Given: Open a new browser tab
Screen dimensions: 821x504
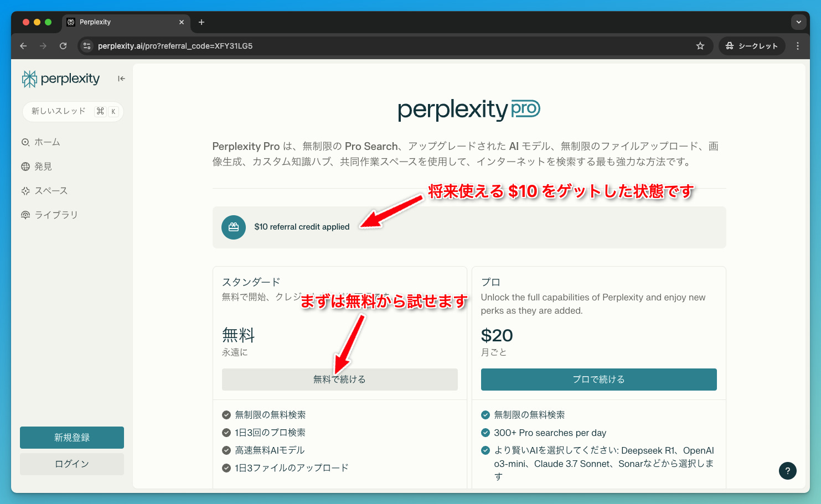Looking at the screenshot, I should point(202,22).
